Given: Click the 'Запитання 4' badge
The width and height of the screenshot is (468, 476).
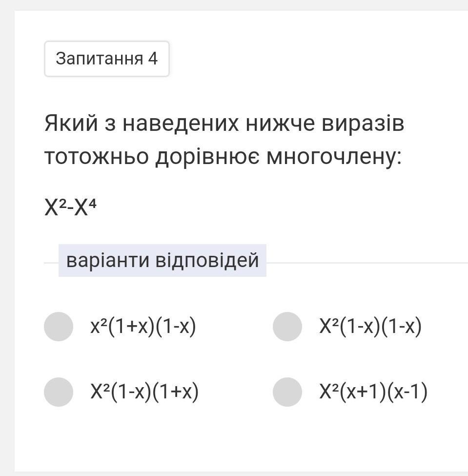Looking at the screenshot, I should click(107, 59).
